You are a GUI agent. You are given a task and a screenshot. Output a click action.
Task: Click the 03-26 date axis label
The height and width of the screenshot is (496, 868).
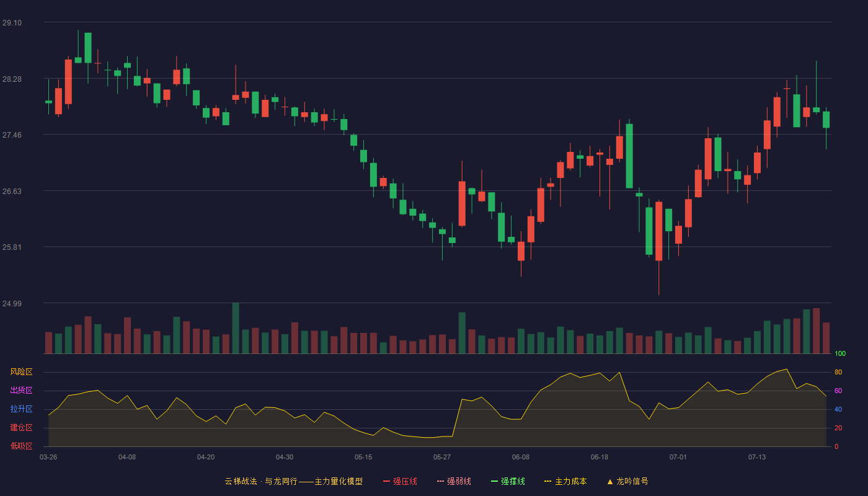(x=48, y=457)
